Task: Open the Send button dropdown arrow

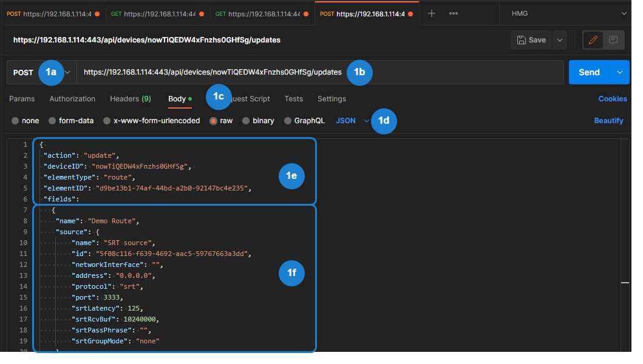Action: [x=619, y=72]
